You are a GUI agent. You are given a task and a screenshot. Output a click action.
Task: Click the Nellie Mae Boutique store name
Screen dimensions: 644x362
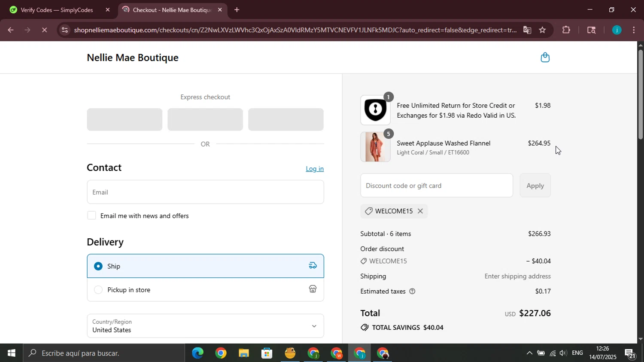[133, 58]
